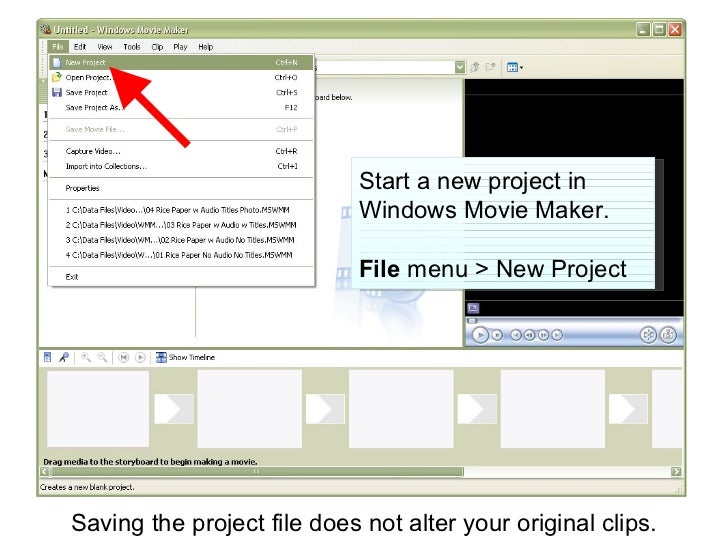Click the Next Frame button

click(543, 335)
